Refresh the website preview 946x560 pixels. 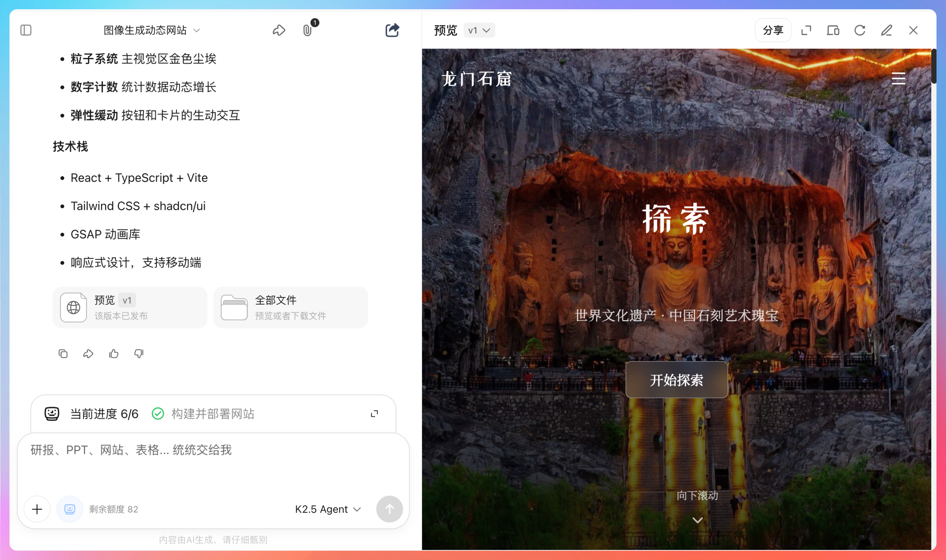(x=860, y=30)
